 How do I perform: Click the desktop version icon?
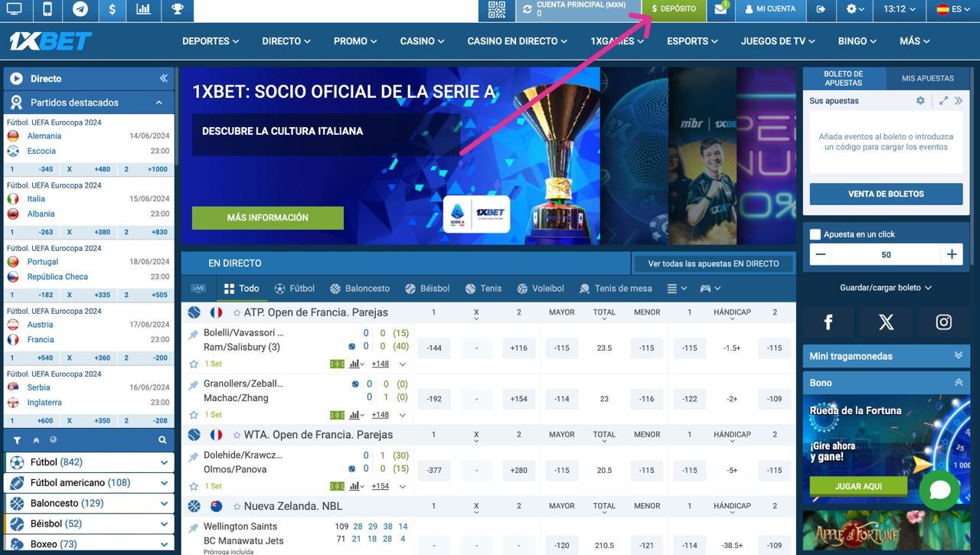tap(14, 10)
